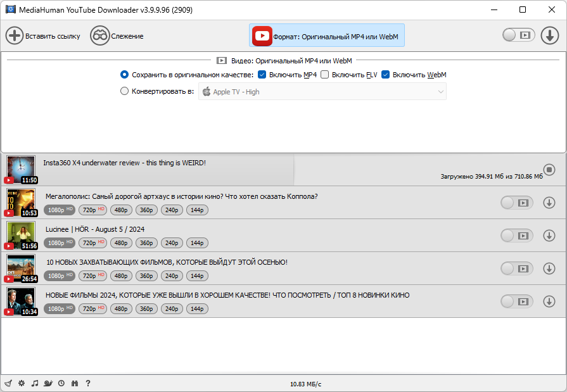Toggle the snail speed limit icon
The width and height of the screenshot is (567, 392).
[48, 383]
